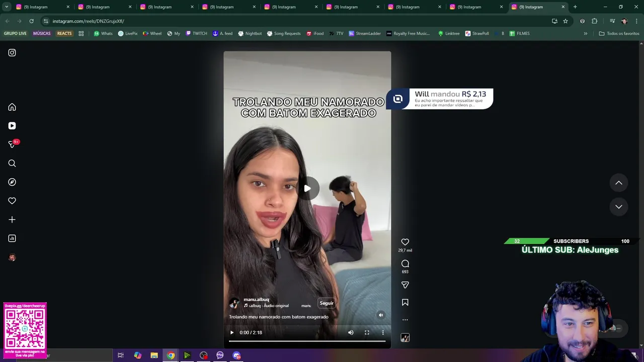Open Dashboard chart icon in sidebar
The width and height of the screenshot is (644, 362).
[12, 238]
